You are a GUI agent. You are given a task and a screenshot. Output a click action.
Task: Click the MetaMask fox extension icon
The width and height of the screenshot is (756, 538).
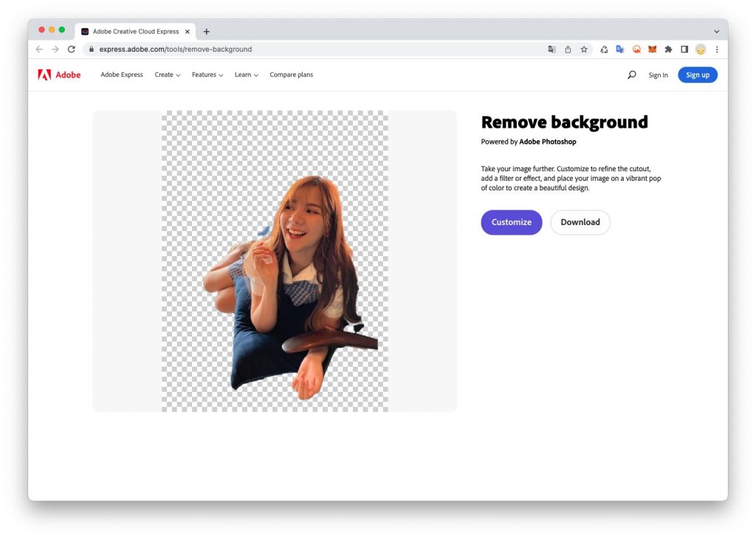click(652, 49)
